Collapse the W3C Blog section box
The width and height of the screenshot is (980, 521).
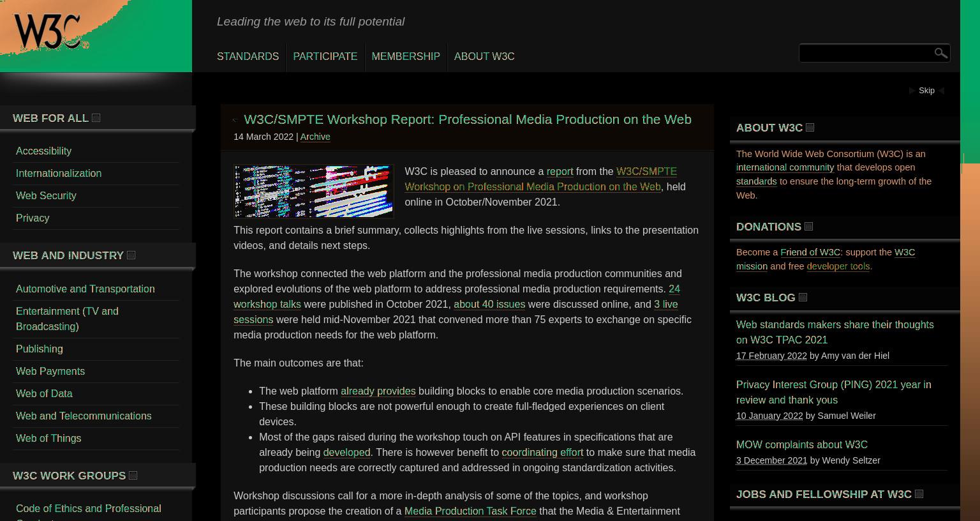(803, 298)
